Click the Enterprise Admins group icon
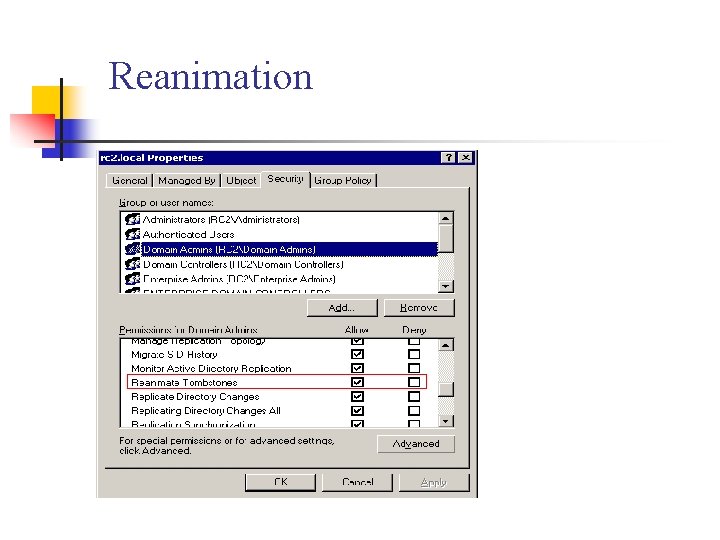 click(132, 279)
